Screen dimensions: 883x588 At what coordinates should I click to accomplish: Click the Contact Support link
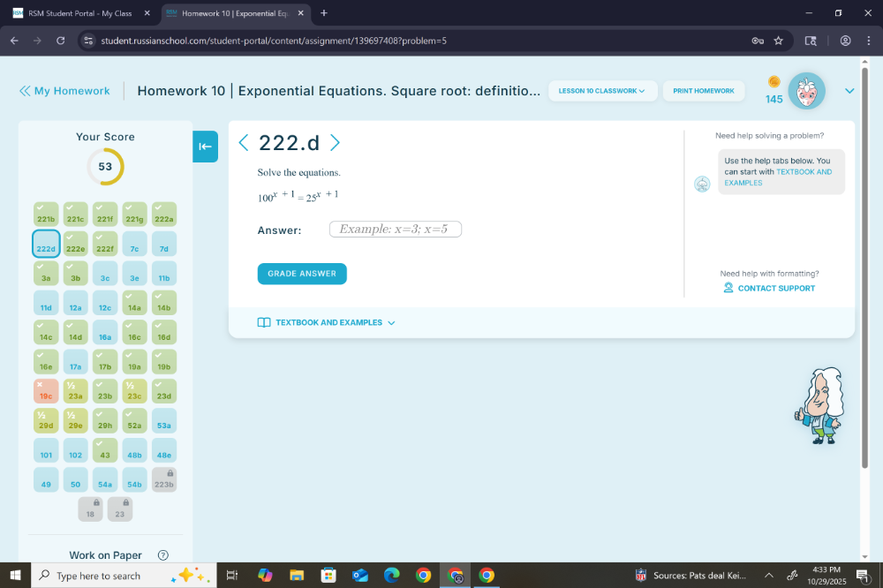click(x=769, y=288)
